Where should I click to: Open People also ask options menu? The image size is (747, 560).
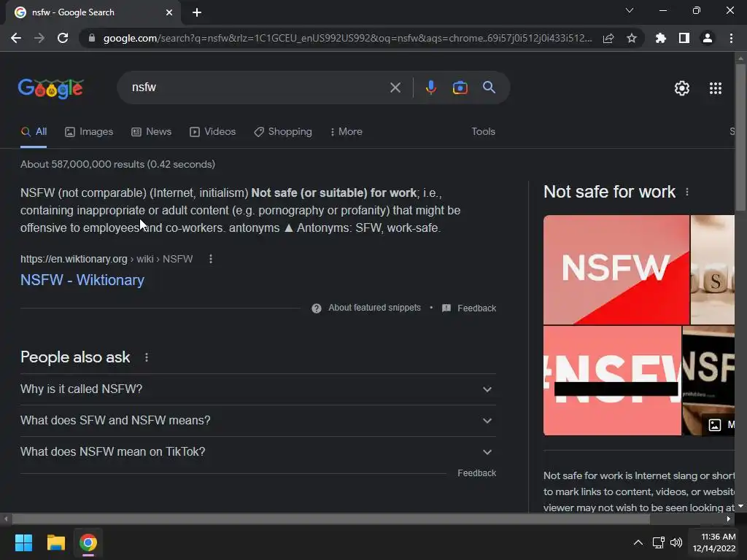tap(146, 357)
